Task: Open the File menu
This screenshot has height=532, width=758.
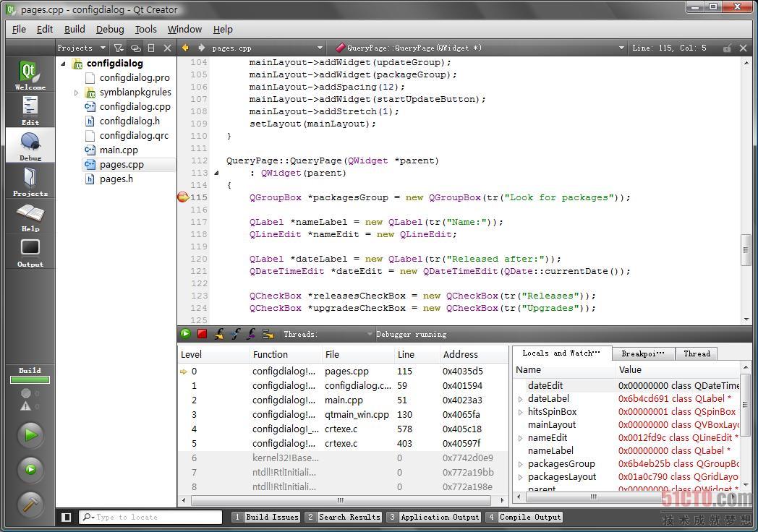Action: pos(19,30)
